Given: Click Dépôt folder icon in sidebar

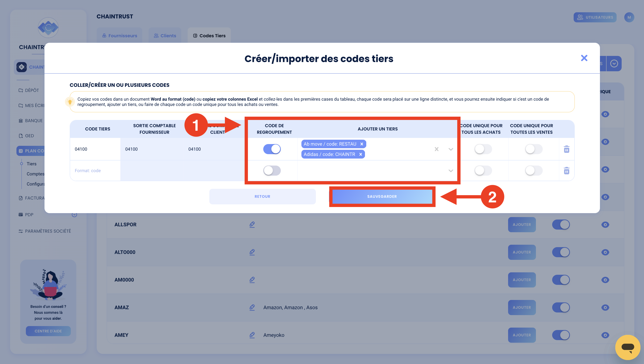Looking at the screenshot, I should point(21,90).
